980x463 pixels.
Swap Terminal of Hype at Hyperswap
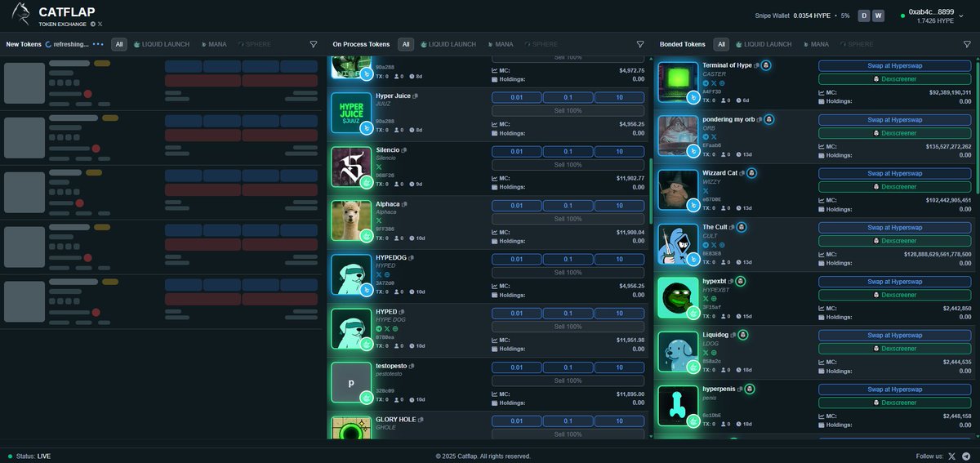tap(895, 65)
